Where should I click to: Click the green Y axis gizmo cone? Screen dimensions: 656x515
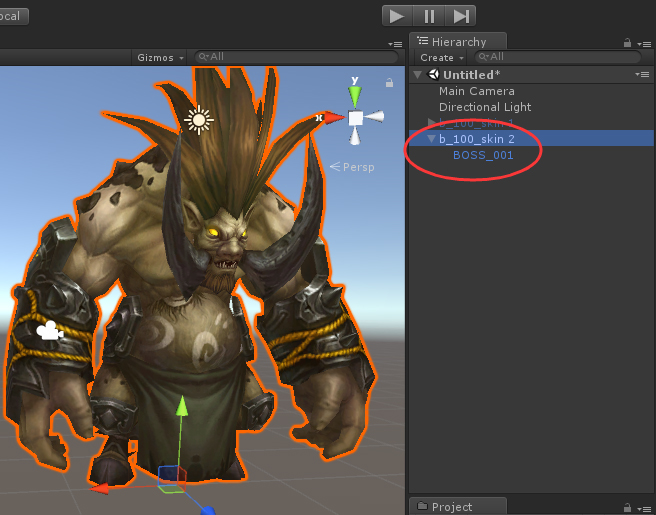355,97
